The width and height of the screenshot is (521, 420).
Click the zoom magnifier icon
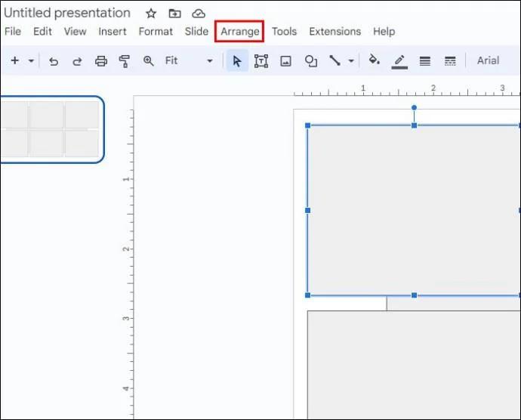click(x=148, y=61)
